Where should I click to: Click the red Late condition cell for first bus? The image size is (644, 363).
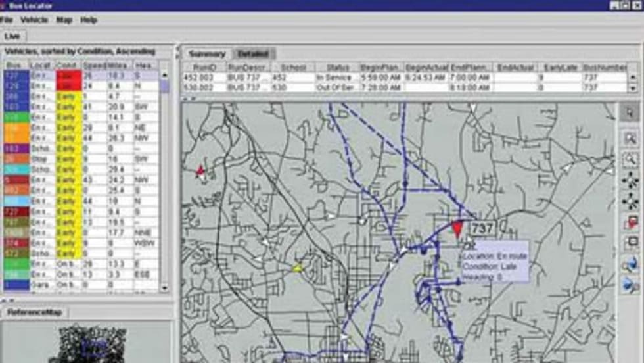pyautogui.click(x=68, y=75)
